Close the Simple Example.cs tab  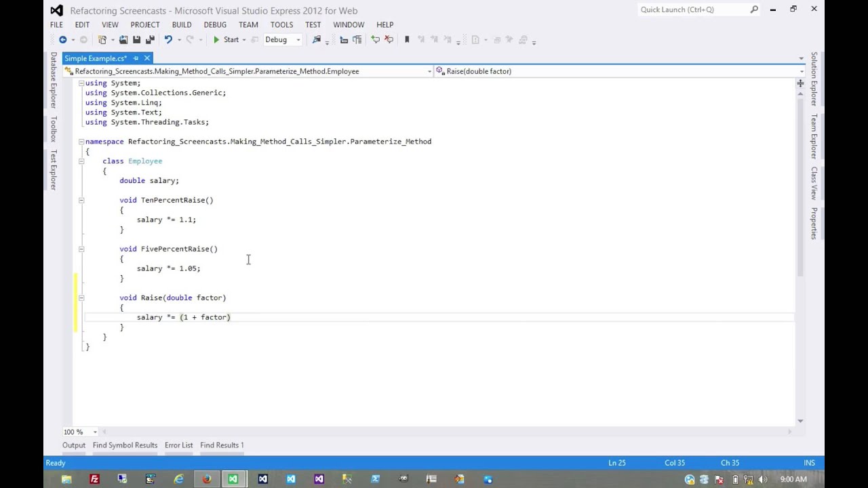pos(146,58)
